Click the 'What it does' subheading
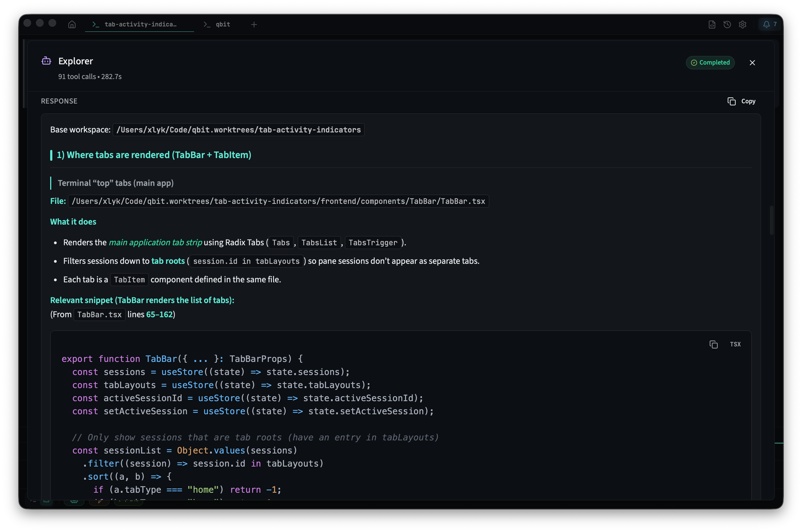 tap(73, 222)
